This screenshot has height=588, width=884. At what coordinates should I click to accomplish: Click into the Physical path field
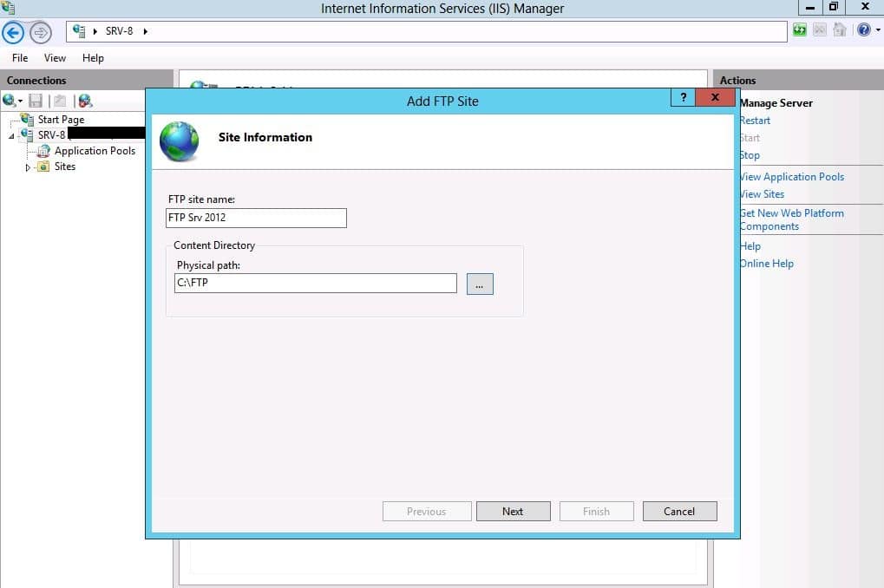316,283
